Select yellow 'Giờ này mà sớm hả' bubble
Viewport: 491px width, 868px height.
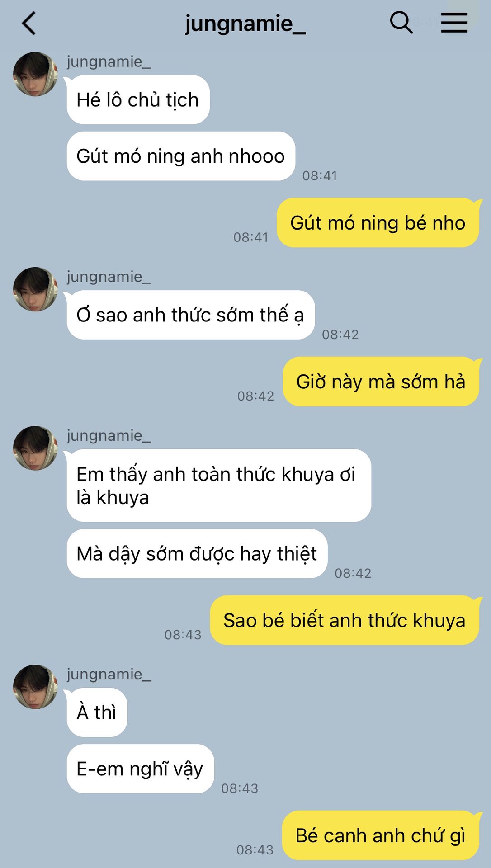pyautogui.click(x=381, y=382)
